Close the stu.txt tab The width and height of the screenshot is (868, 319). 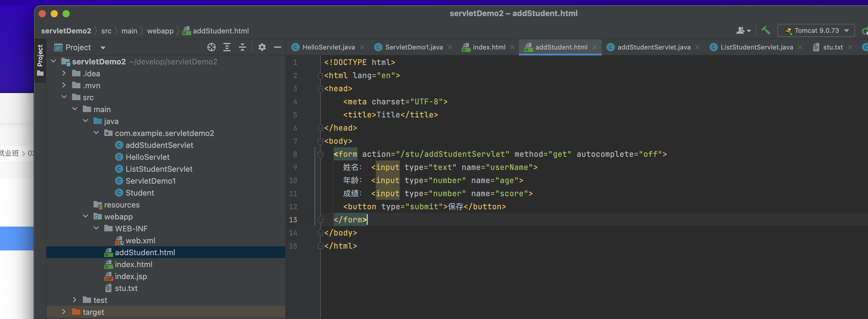tap(850, 47)
